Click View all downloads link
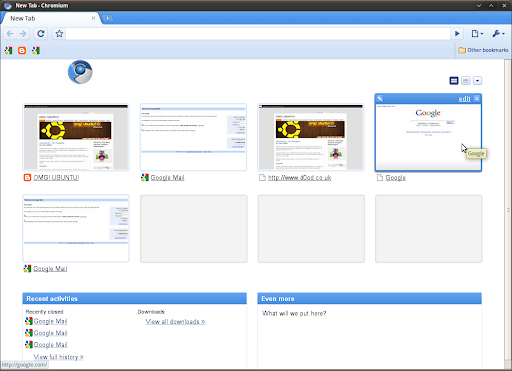512x371 pixels. pyautogui.click(x=175, y=322)
